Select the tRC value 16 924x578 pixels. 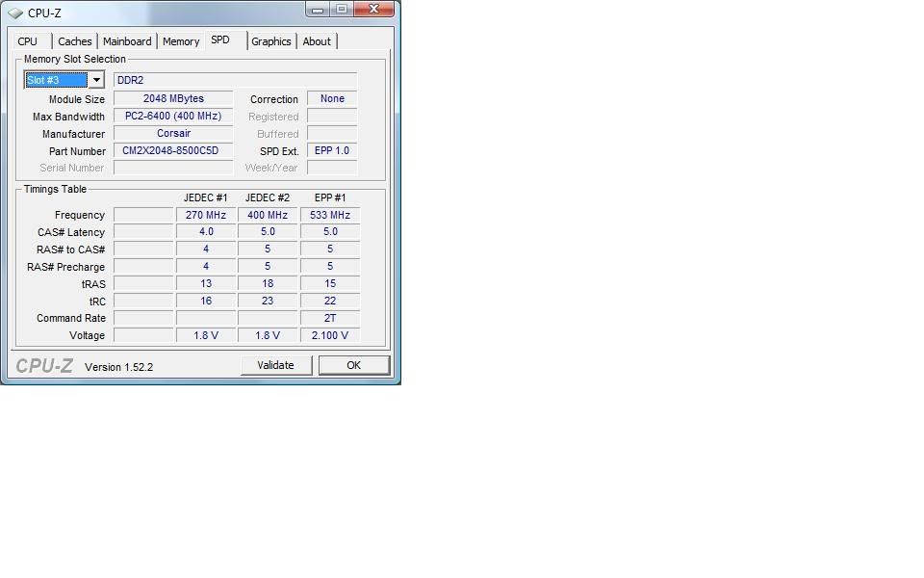tap(206, 301)
